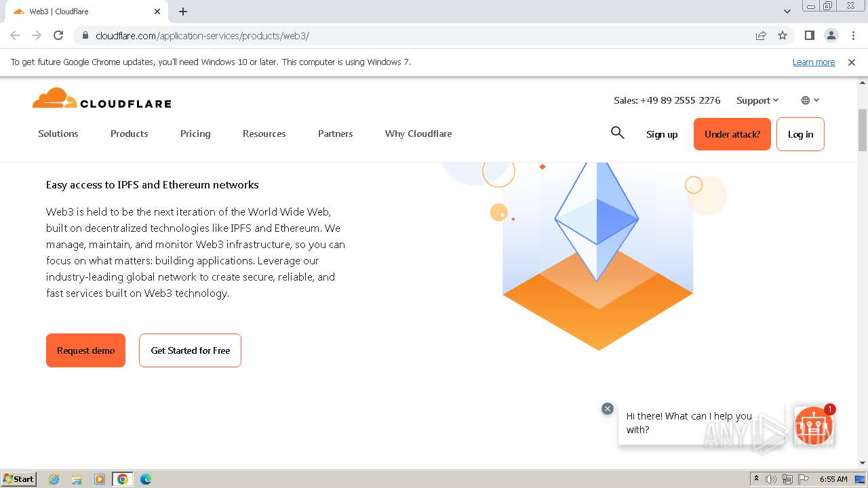This screenshot has width=868, height=488.
Task: Dismiss the Chrome update notice
Action: 852,62
